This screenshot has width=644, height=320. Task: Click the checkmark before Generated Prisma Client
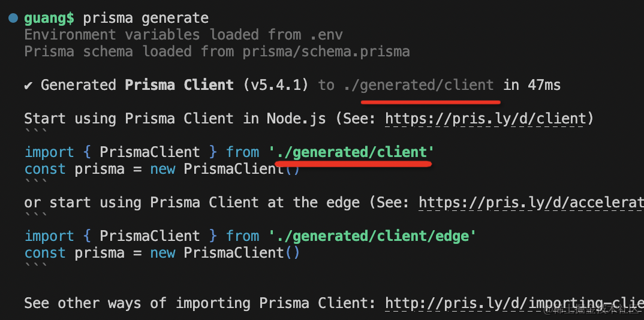29,85
